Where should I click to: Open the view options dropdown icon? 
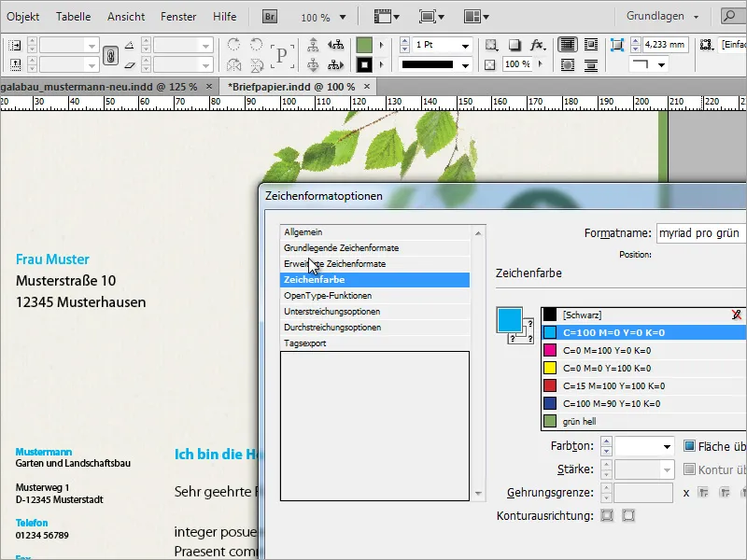pyautogui.click(x=387, y=17)
